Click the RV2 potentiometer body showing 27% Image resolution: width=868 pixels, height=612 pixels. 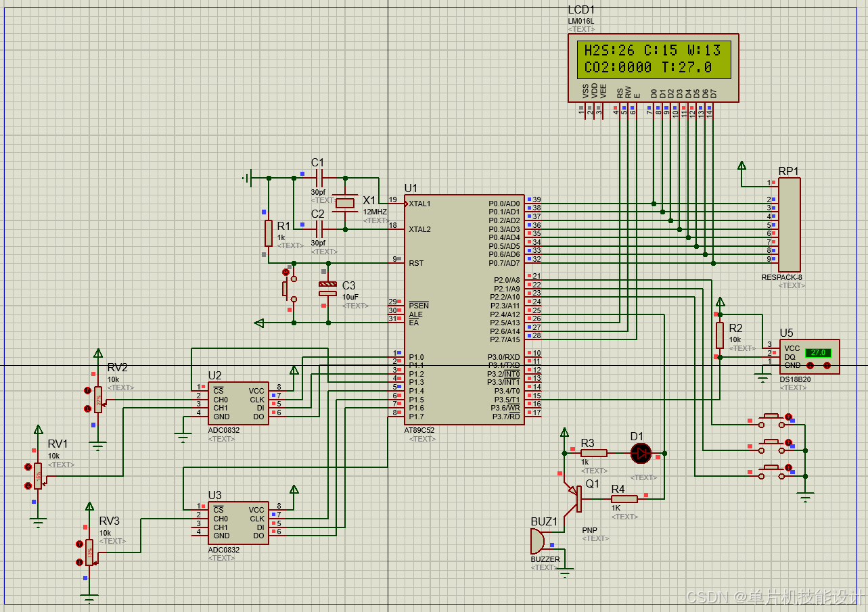pos(98,400)
